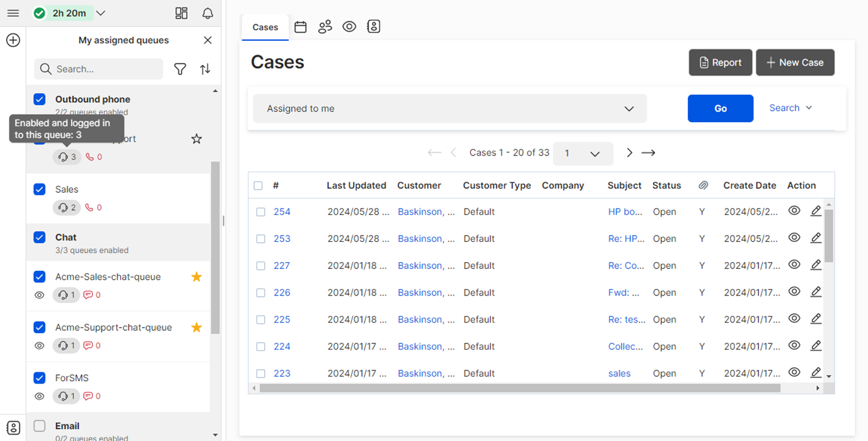This screenshot has height=441, width=868.
Task: Expand agent status dropdown chevron
Action: 101,13
